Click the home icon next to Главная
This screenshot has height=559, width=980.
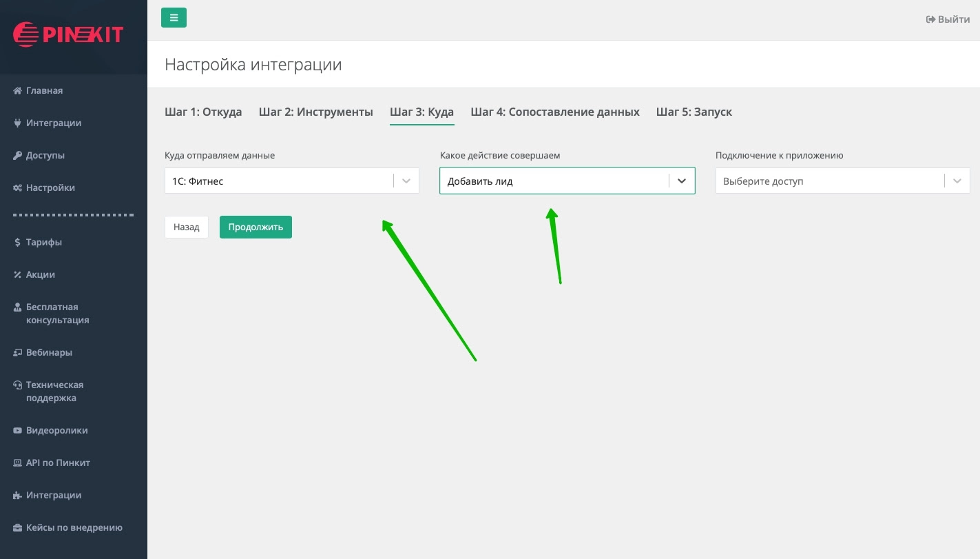[x=18, y=91]
